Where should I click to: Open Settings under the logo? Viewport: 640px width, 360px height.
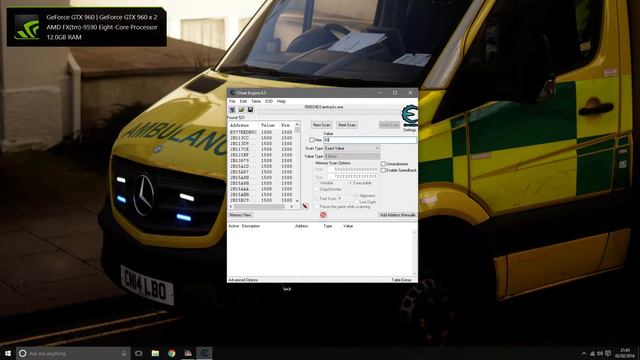pyautogui.click(x=409, y=130)
